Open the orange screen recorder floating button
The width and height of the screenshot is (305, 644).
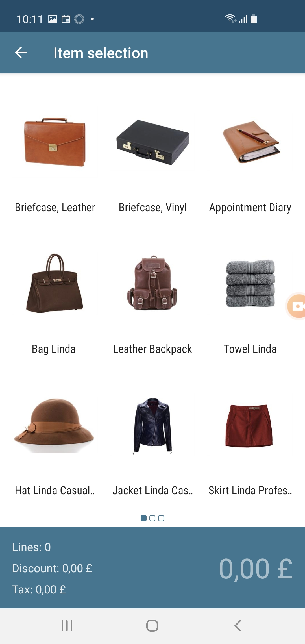point(296,306)
